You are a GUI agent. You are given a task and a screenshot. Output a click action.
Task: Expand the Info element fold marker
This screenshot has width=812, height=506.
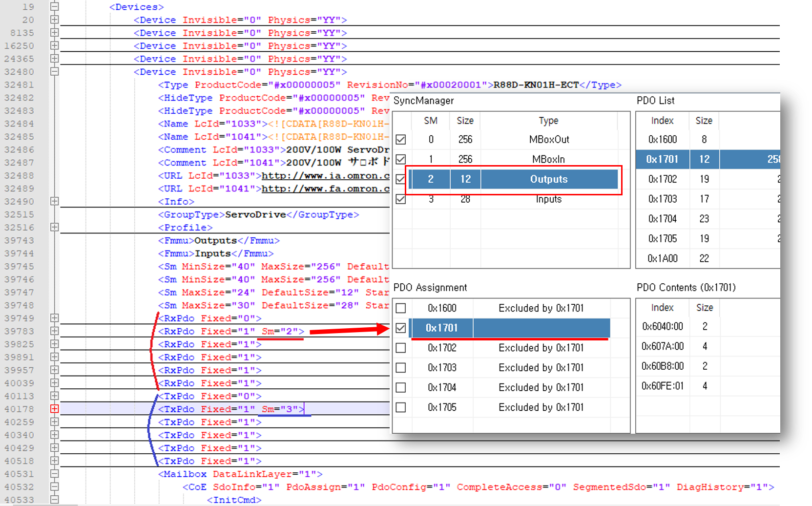(54, 201)
